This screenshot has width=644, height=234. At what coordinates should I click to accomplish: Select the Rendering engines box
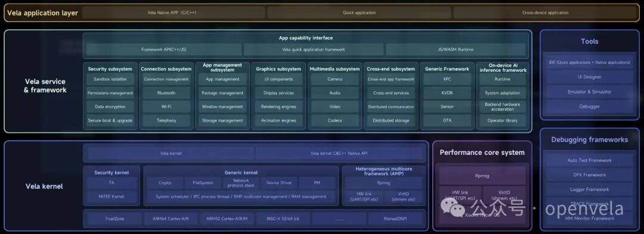click(279, 107)
